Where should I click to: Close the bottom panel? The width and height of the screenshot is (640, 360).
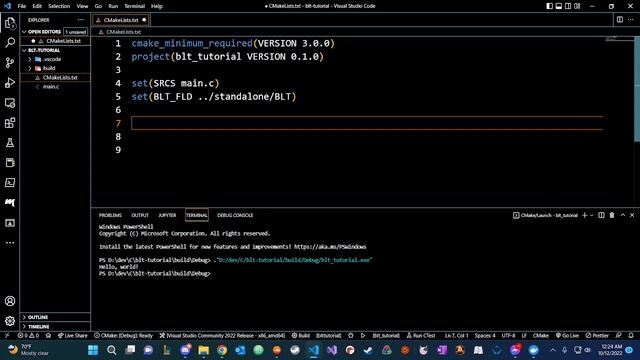tap(632, 215)
